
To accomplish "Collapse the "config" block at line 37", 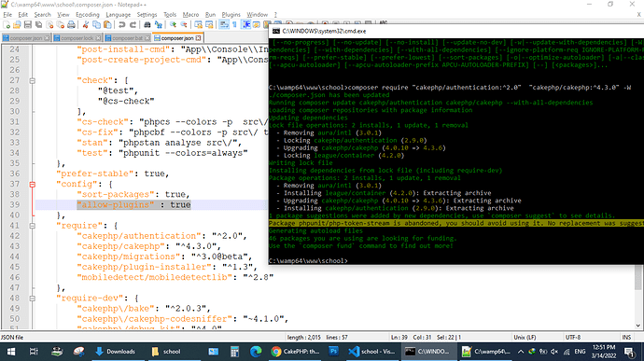I will (32, 185).
